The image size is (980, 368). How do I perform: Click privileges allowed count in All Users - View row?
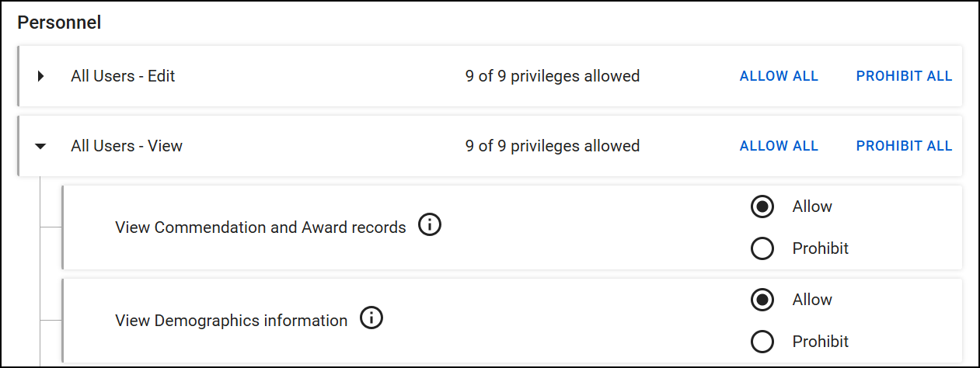[553, 146]
